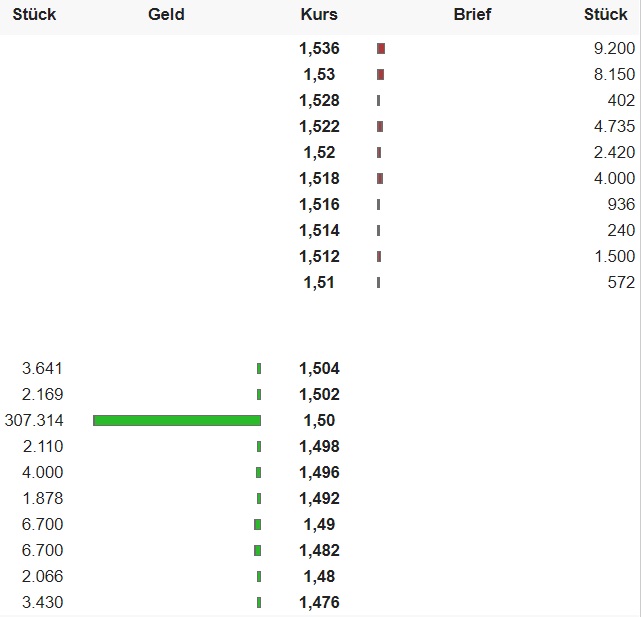The height and width of the screenshot is (617, 641).
Task: Click the red ask bar next to 1,536
Action: coord(381,48)
